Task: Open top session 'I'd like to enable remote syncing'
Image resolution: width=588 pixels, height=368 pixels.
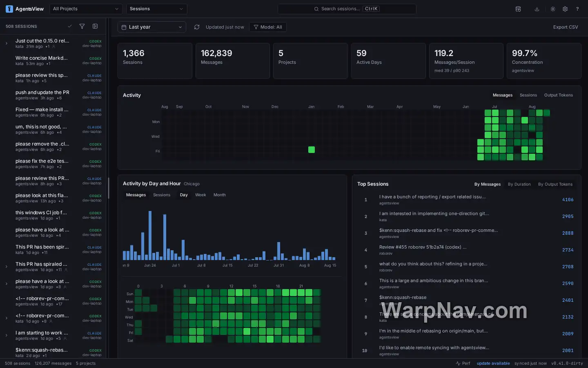Action: pos(467,350)
